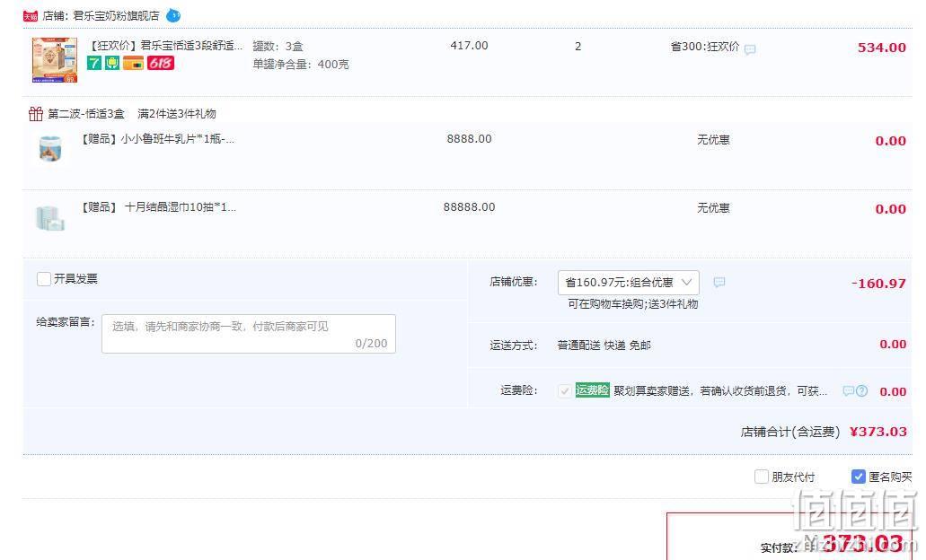Image resolution: width=926 pixels, height=560 pixels.
Task: Click the 小小鲁班牛乳片 gift thumbnail
Action: coord(50,147)
